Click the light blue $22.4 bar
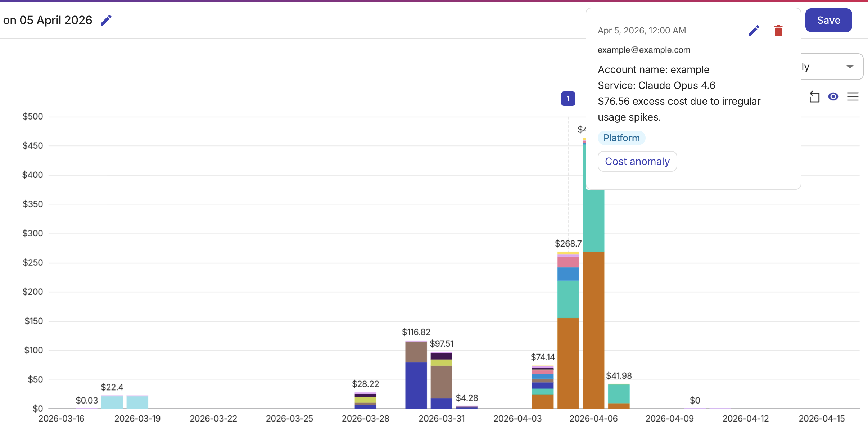868x437 pixels. 112,402
